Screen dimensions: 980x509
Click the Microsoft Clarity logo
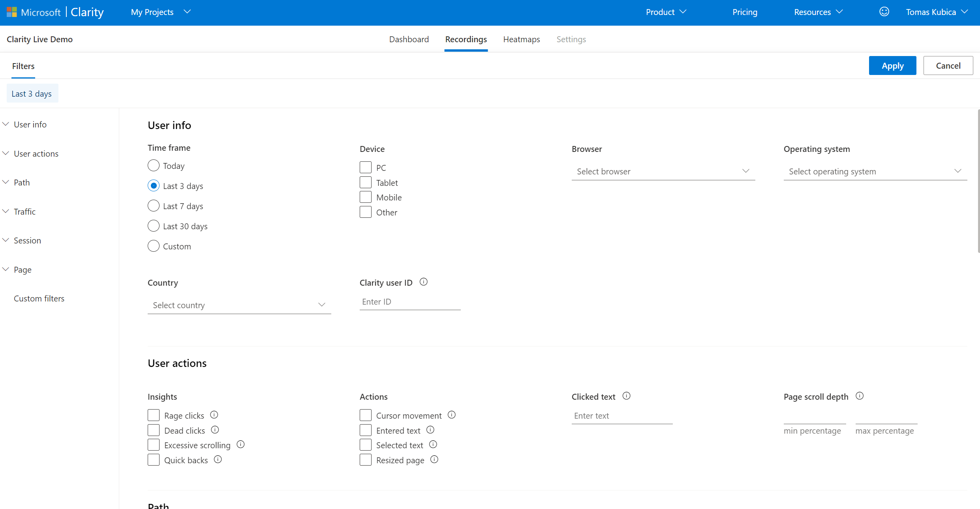(x=55, y=12)
